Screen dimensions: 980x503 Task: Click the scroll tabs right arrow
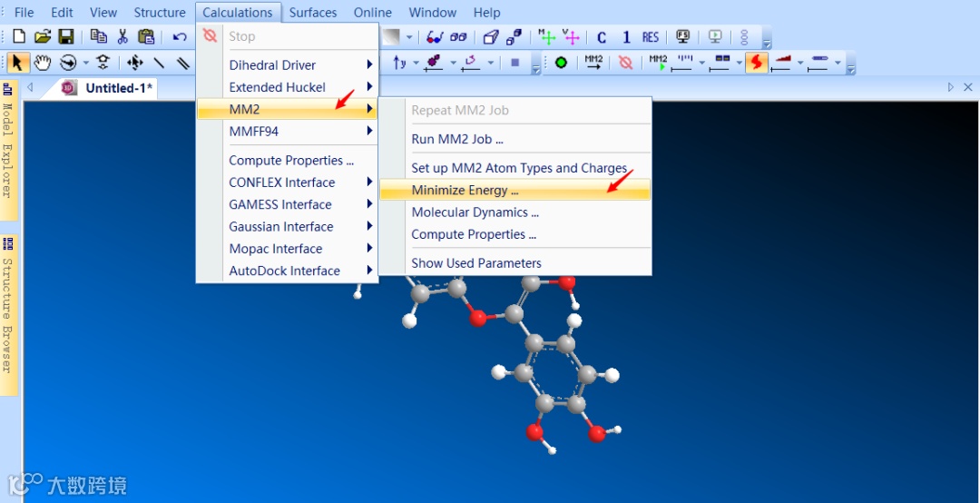(x=951, y=87)
